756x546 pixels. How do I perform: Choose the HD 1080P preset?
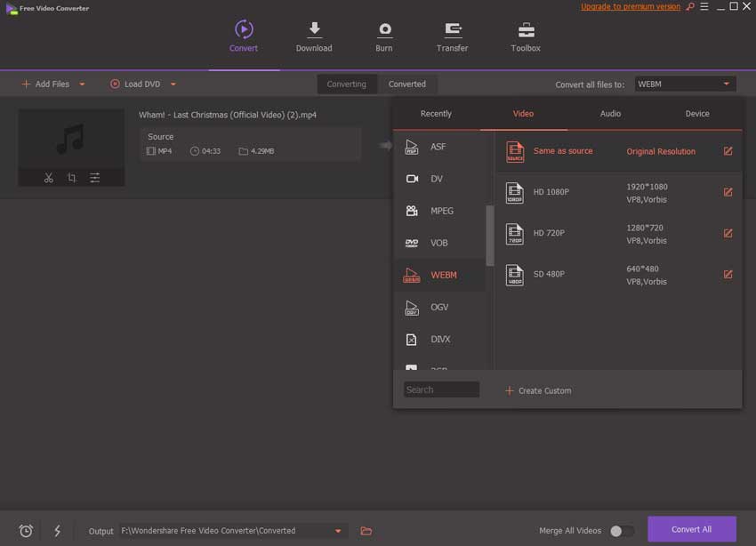(619, 192)
